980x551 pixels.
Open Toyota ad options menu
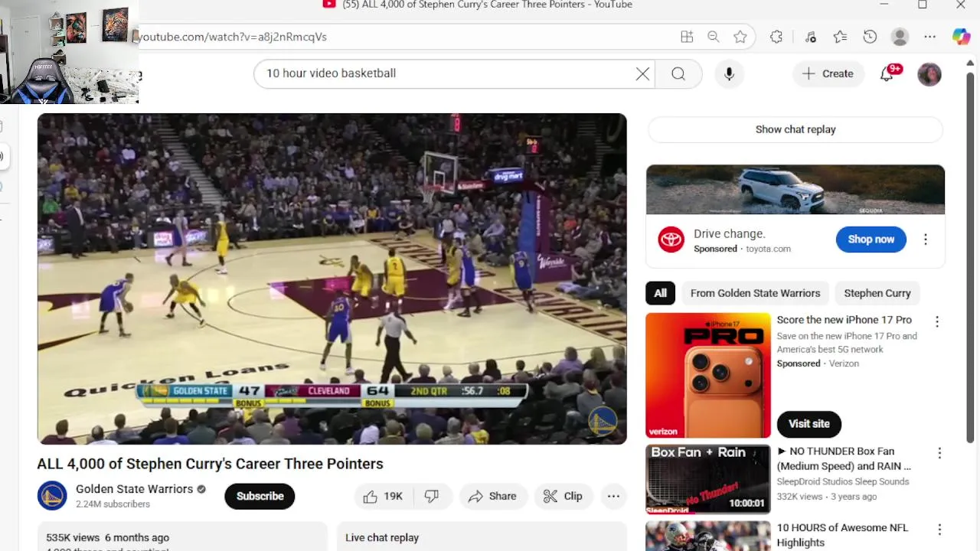925,240
